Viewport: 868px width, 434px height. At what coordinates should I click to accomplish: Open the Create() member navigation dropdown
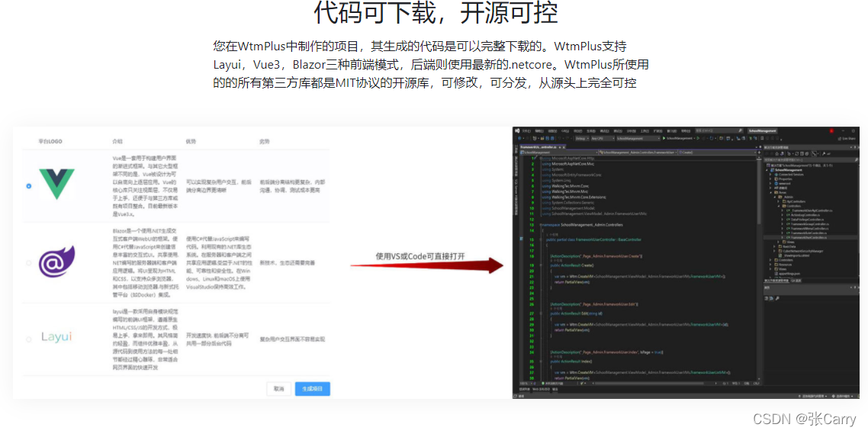pyautogui.click(x=718, y=153)
